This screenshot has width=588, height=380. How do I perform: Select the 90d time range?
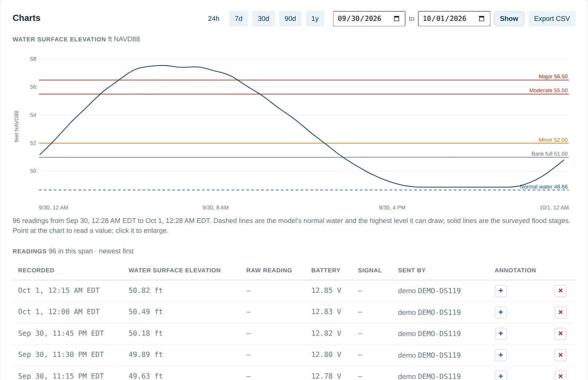click(290, 19)
